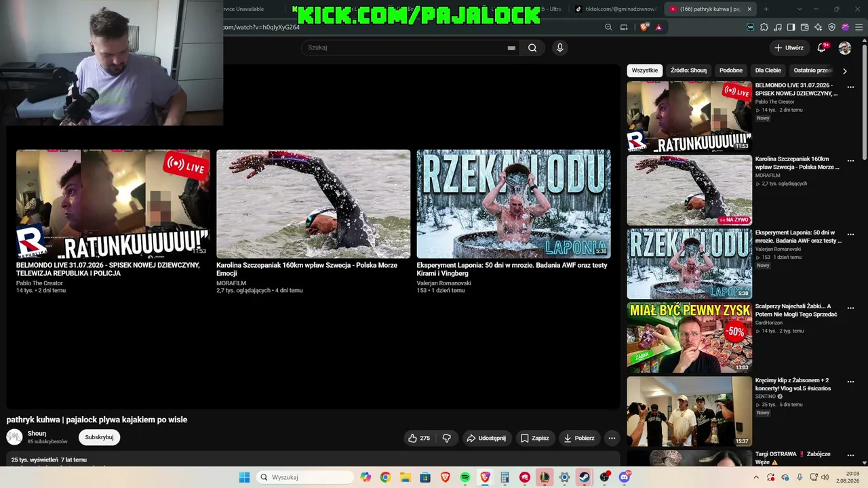Open options menu for Scalperzy Najechali Żabki video
Screen dimensions: 868x488
[850, 308]
